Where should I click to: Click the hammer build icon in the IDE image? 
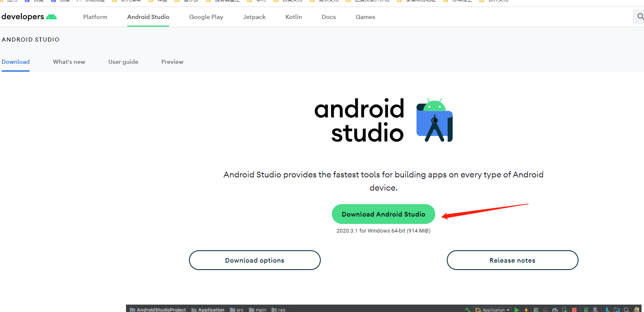(x=468, y=310)
